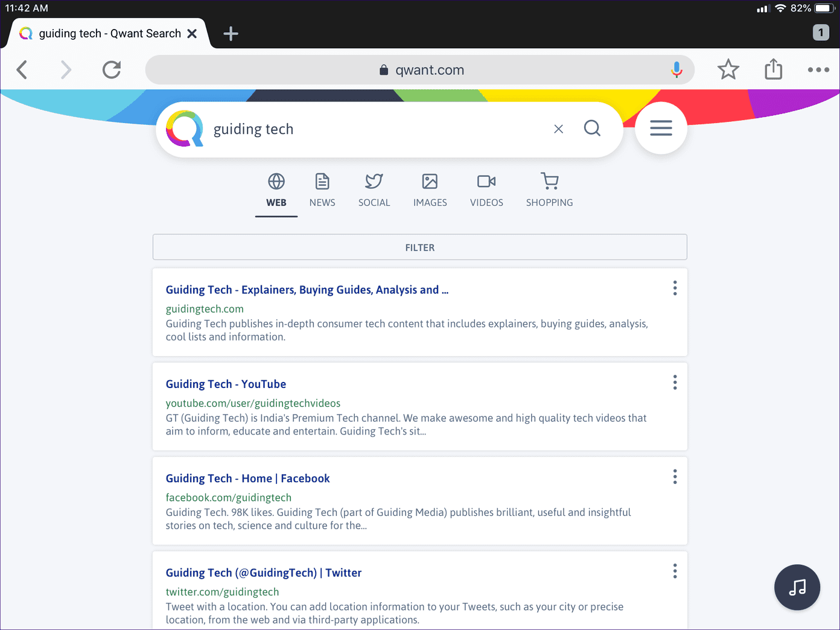Open options for YouTube result
The height and width of the screenshot is (630, 840).
tap(675, 383)
